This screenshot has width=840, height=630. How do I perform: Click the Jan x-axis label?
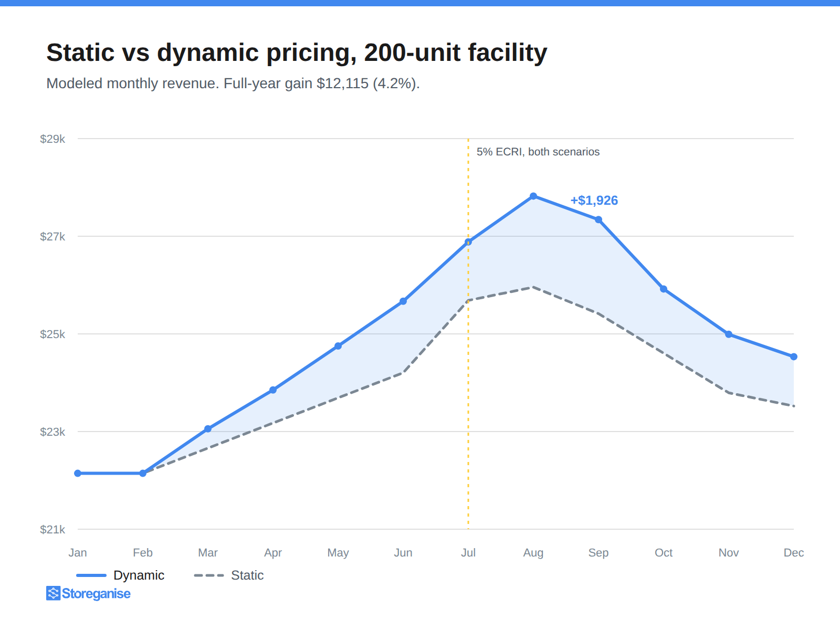(x=78, y=553)
